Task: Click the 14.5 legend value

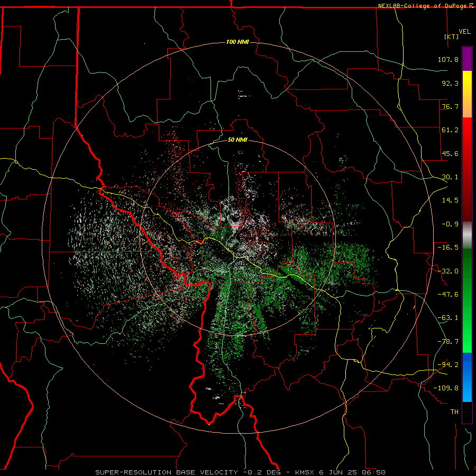Action: pos(450,200)
